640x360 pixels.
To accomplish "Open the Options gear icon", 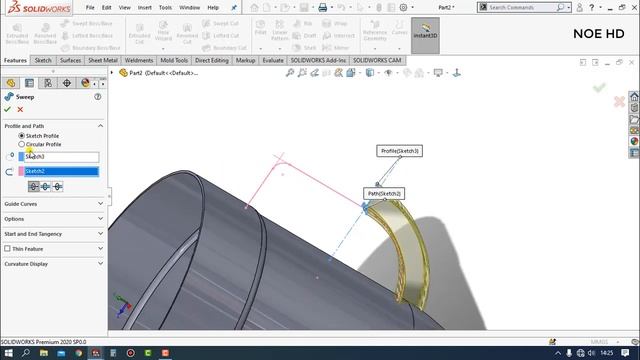I will pyautogui.click(x=403, y=7).
